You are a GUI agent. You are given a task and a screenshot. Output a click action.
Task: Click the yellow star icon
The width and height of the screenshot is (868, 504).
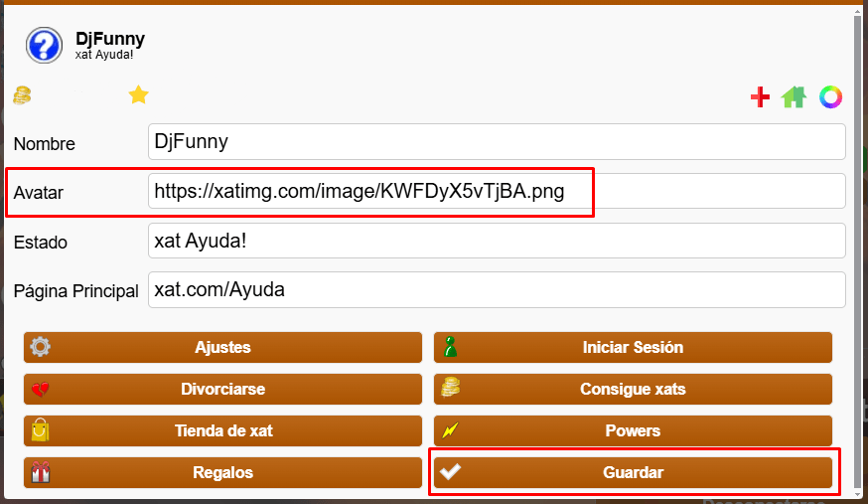(138, 95)
